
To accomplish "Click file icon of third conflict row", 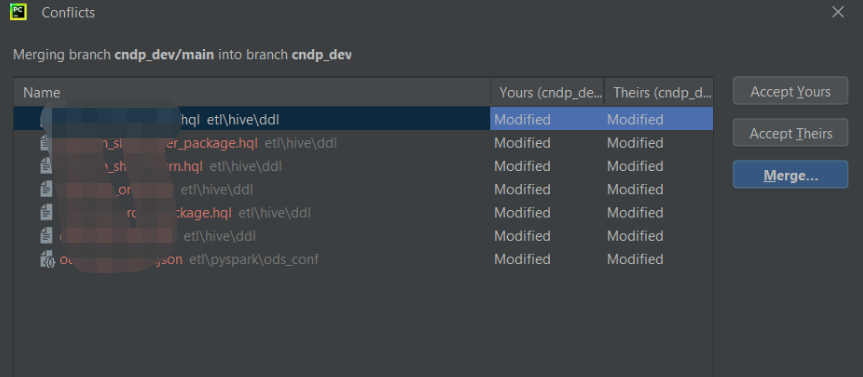I will [x=46, y=166].
